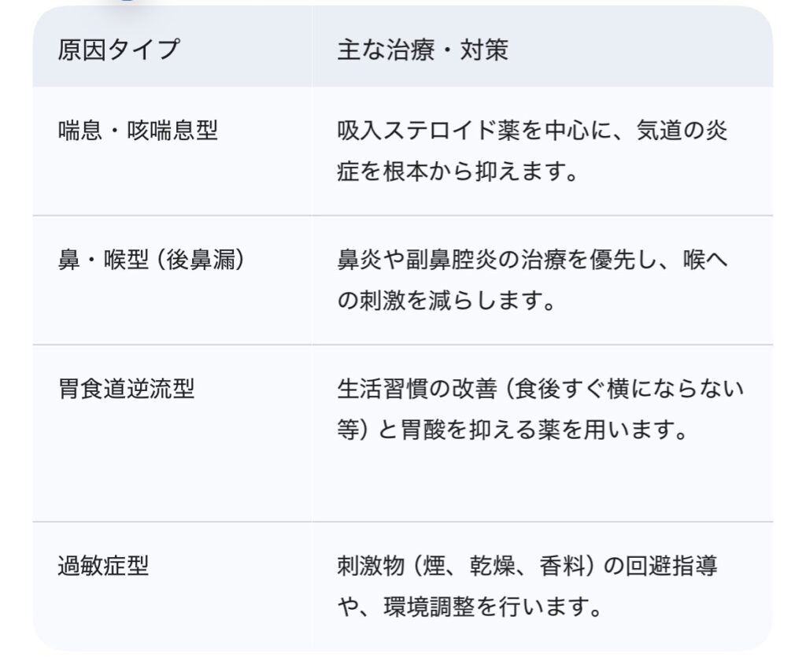This screenshot has height=672, width=806.
Task: Click the 主な治療・対策 column header
Action: point(423,50)
